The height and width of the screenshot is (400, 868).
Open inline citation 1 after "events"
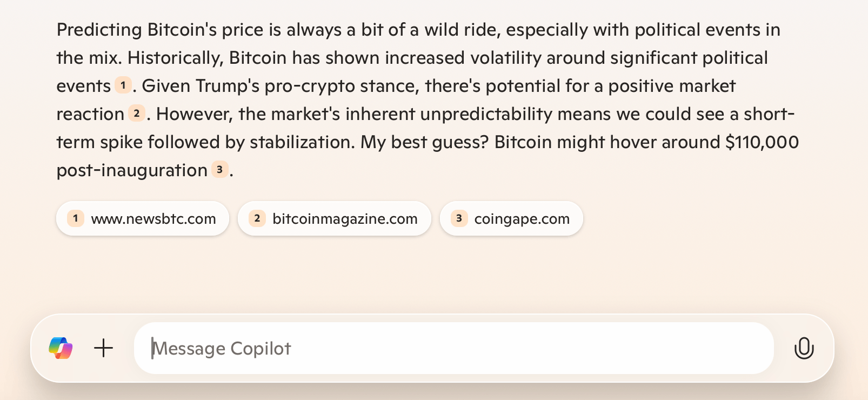coord(123,85)
